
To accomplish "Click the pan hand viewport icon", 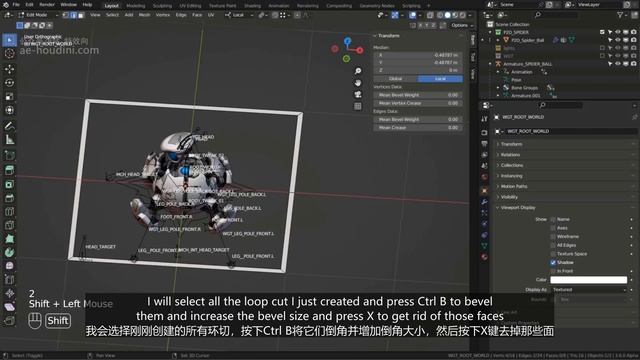I will pos(358,83).
